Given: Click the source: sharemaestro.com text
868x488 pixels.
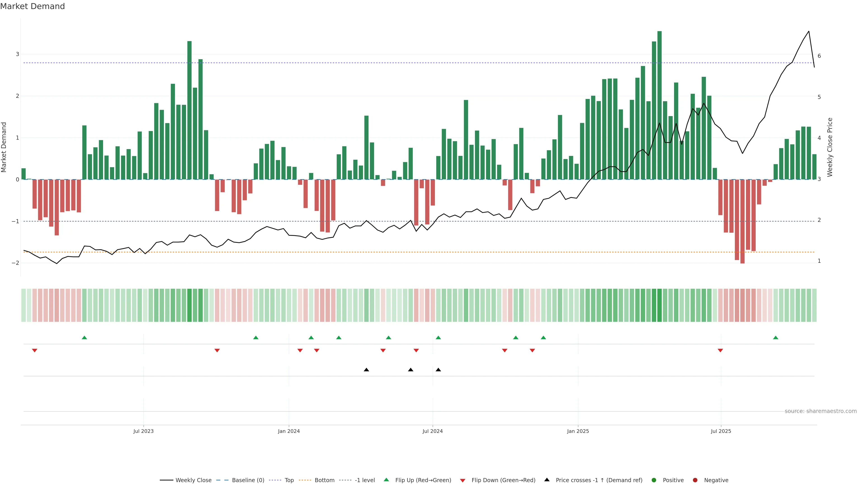Looking at the screenshot, I should pos(821,411).
